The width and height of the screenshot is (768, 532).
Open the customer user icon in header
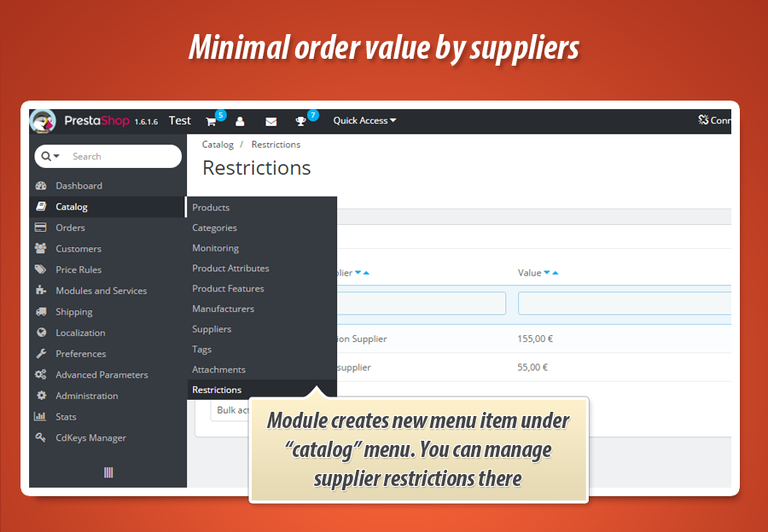click(240, 121)
